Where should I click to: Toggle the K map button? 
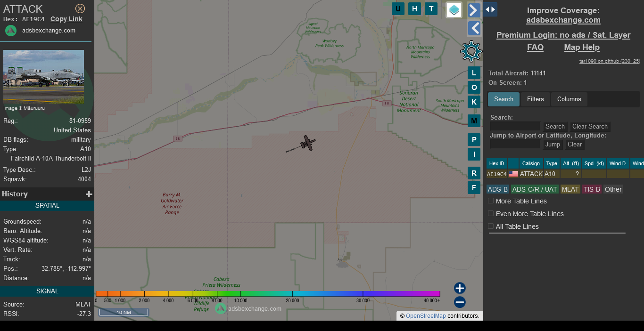coord(474,102)
